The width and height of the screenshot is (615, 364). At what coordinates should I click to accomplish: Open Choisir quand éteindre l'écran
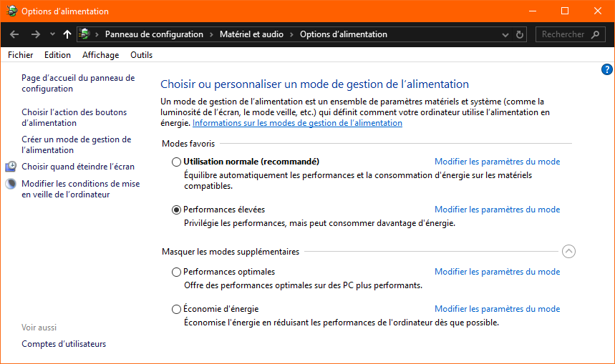tap(78, 167)
